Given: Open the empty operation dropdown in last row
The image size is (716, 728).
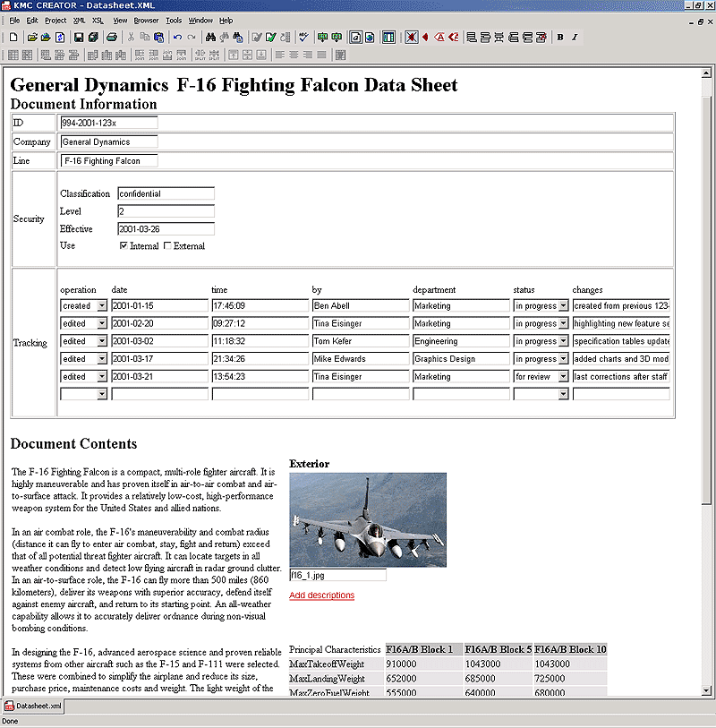Looking at the screenshot, I should (x=102, y=394).
